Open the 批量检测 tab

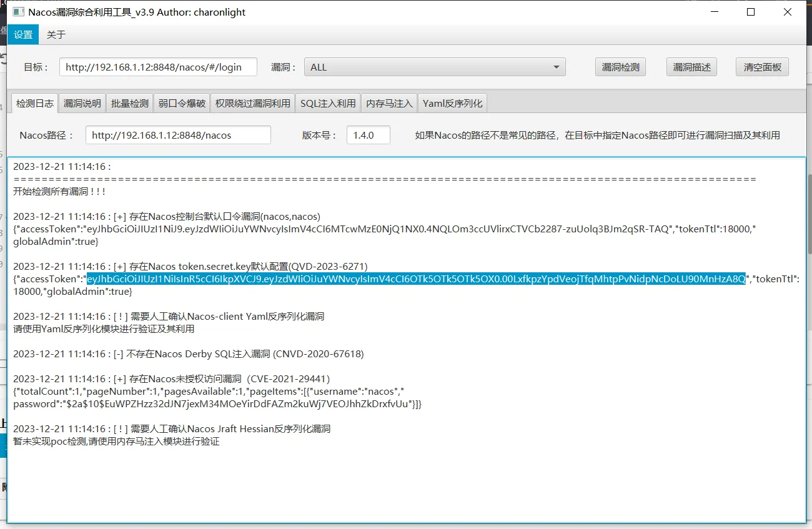[129, 102]
